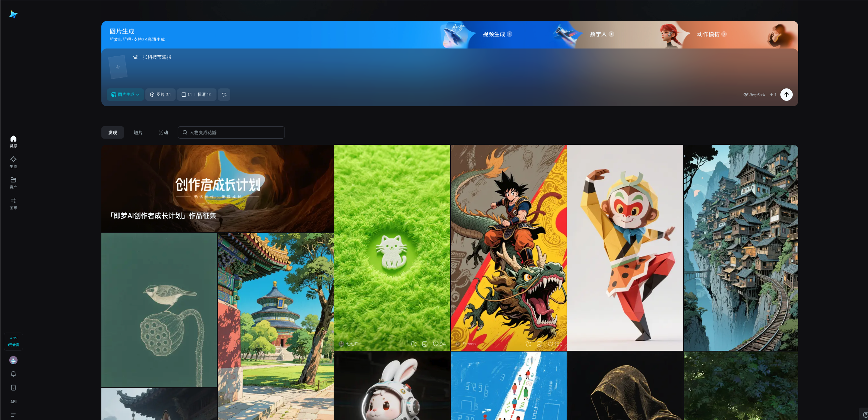The width and height of the screenshot is (868, 420).
Task: Open the 资产 assets sidebar item
Action: pyautogui.click(x=13, y=183)
